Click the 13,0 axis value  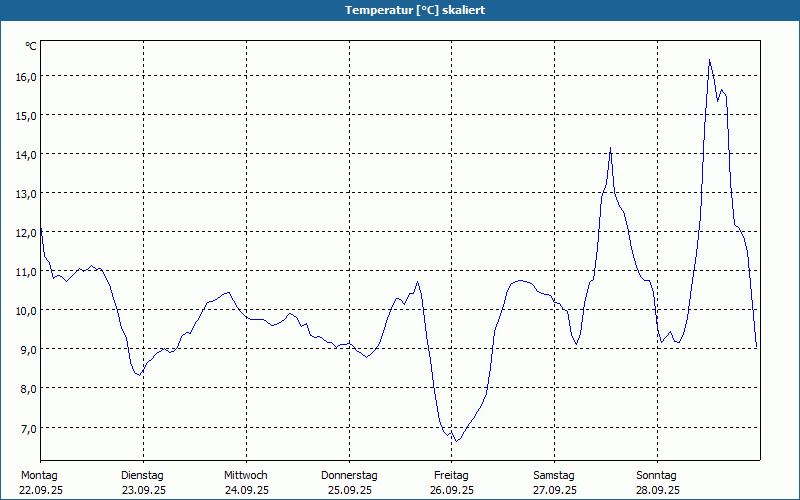tap(26, 194)
